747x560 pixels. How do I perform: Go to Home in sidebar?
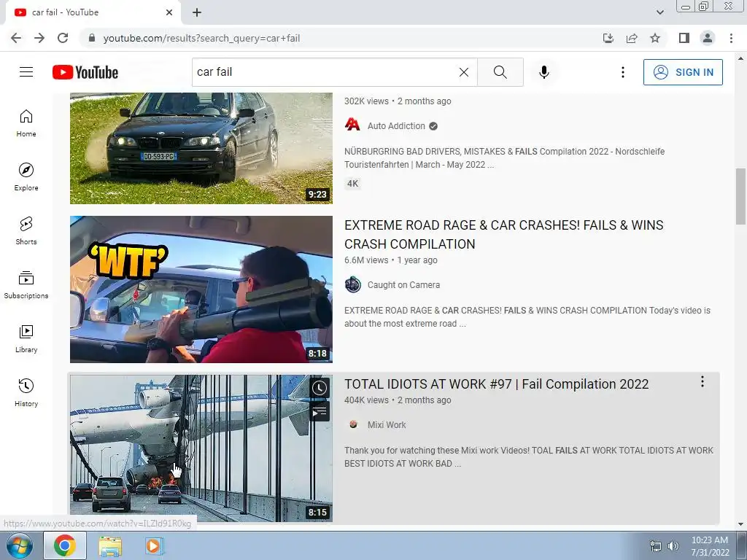click(26, 123)
